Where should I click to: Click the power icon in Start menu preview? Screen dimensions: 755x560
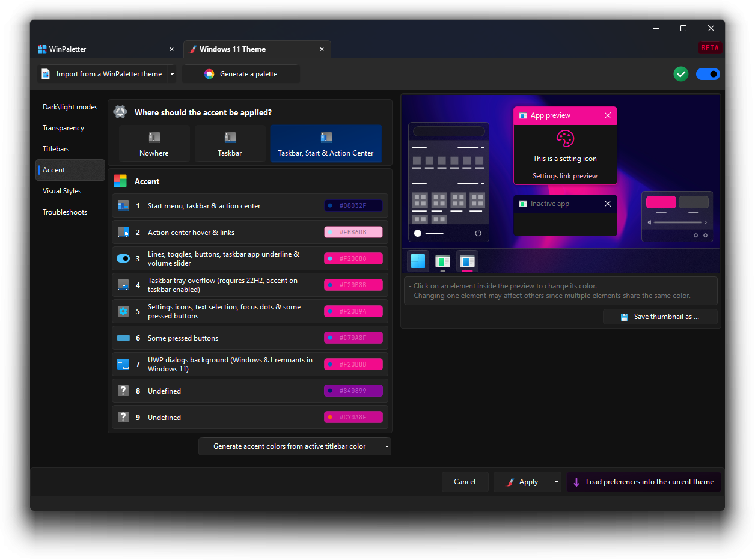[478, 233]
